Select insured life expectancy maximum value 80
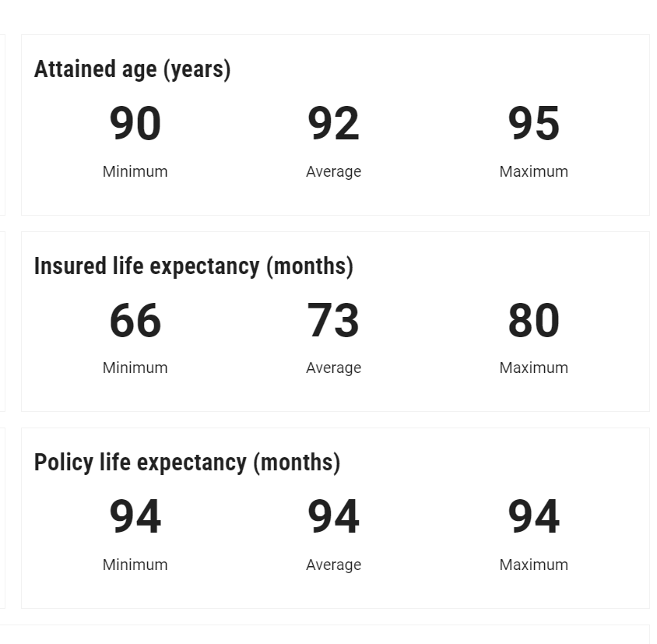This screenshot has width=657, height=644. tap(534, 321)
